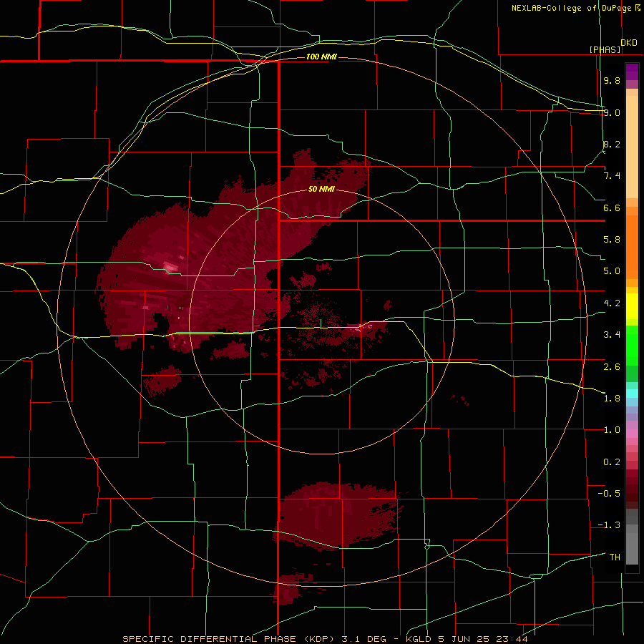Image resolution: width=644 pixels, height=644 pixels.
Task: Click the 9.0 scale value
Action: point(612,112)
